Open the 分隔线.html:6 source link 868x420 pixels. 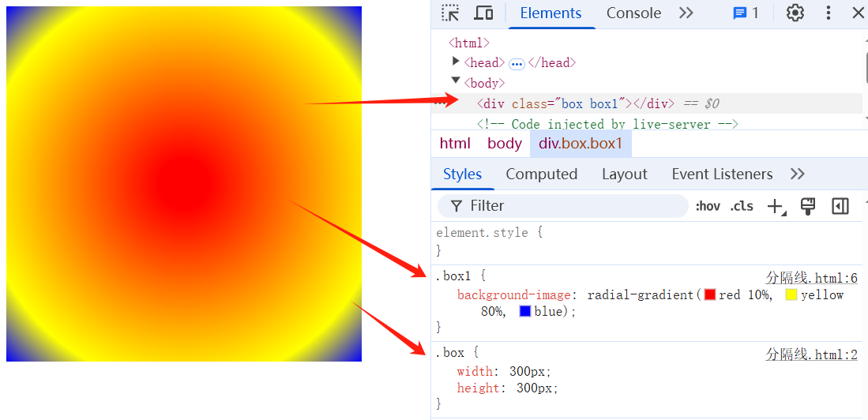811,278
